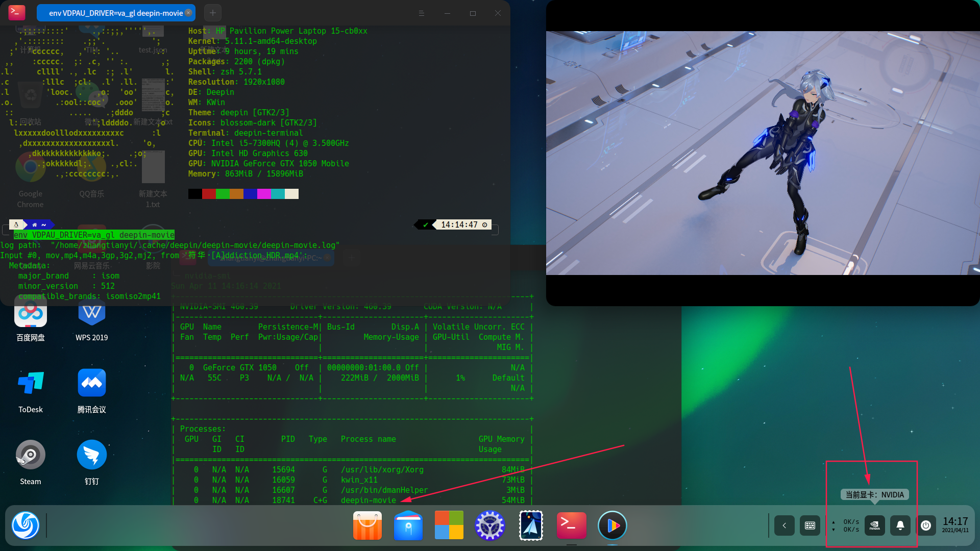Viewport: 980px width, 551px height.
Task: Launch the blue file manager dock icon
Action: (x=408, y=525)
